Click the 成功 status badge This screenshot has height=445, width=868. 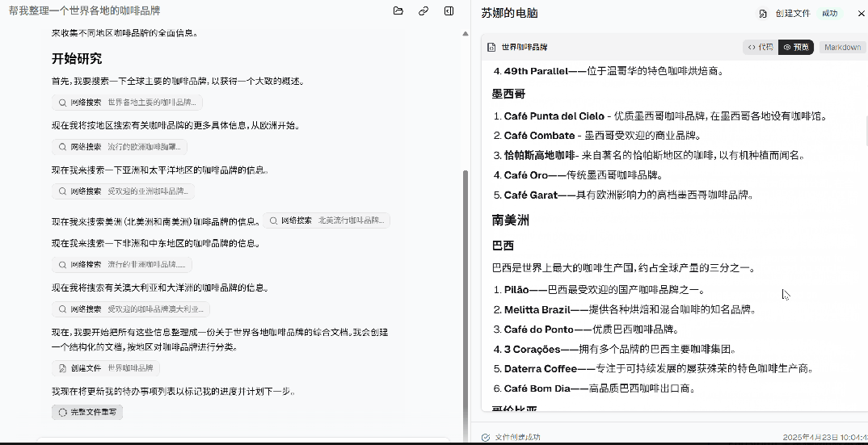click(829, 13)
